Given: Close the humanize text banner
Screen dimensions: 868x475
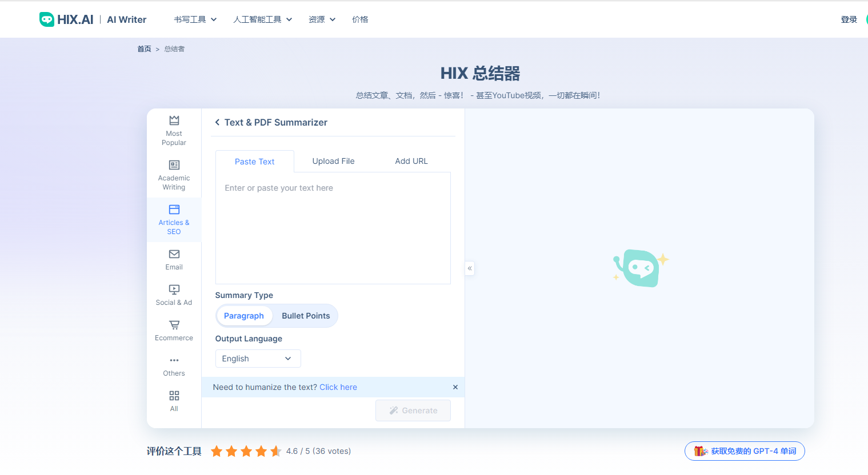Looking at the screenshot, I should (x=455, y=387).
